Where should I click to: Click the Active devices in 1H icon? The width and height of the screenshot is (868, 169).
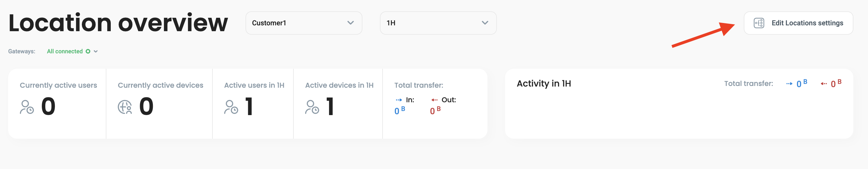(x=312, y=107)
